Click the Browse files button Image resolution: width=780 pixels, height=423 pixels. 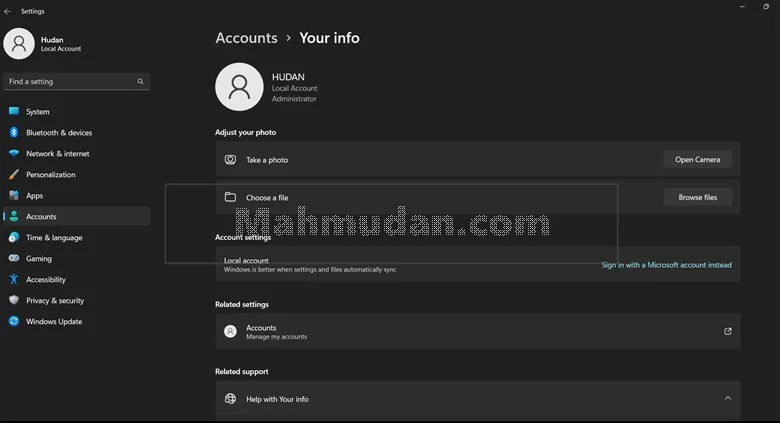[x=697, y=197]
